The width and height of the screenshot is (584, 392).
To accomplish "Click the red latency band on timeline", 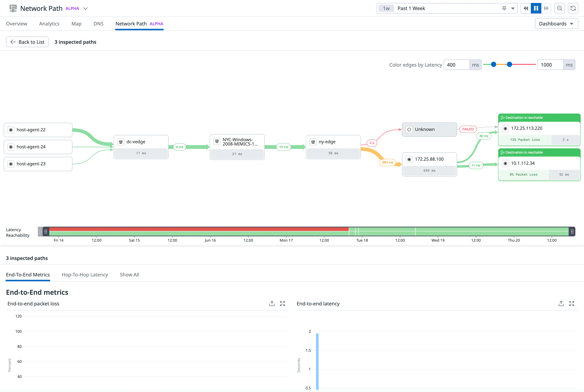I will [x=199, y=229].
